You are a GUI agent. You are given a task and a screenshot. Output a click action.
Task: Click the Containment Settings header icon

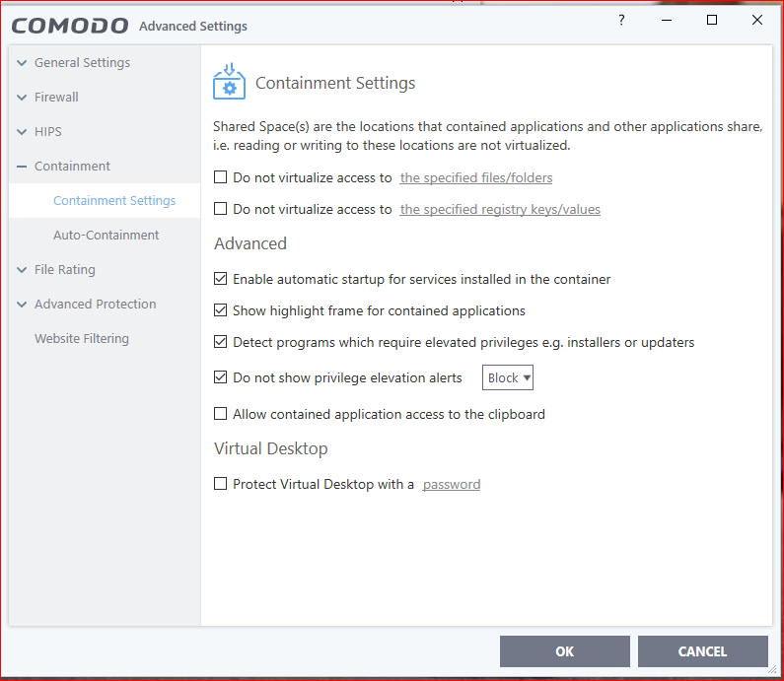coord(229,83)
